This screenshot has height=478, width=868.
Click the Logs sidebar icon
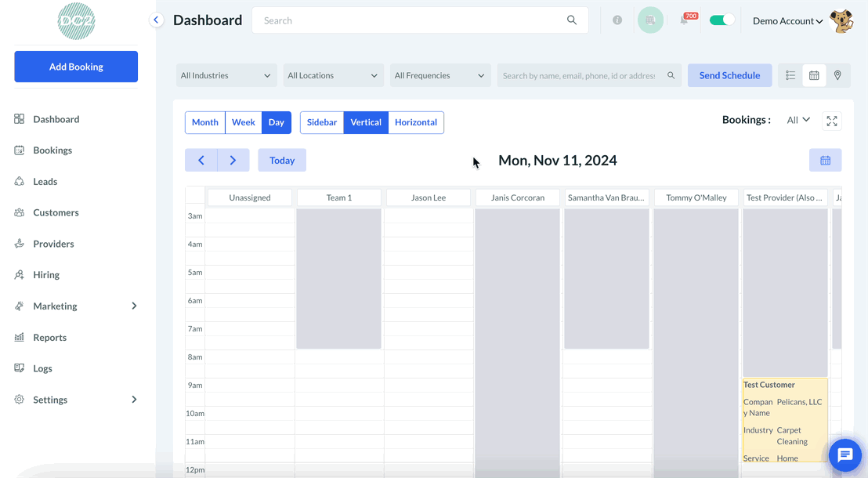pyautogui.click(x=20, y=368)
